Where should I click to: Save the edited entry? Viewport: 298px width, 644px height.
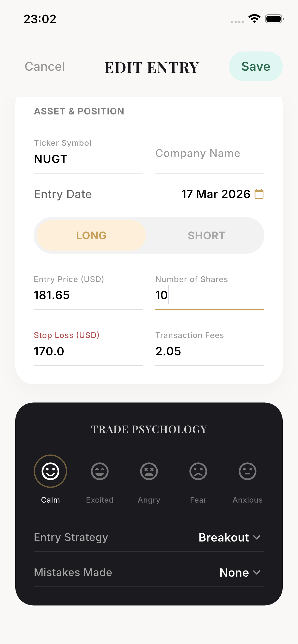click(x=255, y=66)
